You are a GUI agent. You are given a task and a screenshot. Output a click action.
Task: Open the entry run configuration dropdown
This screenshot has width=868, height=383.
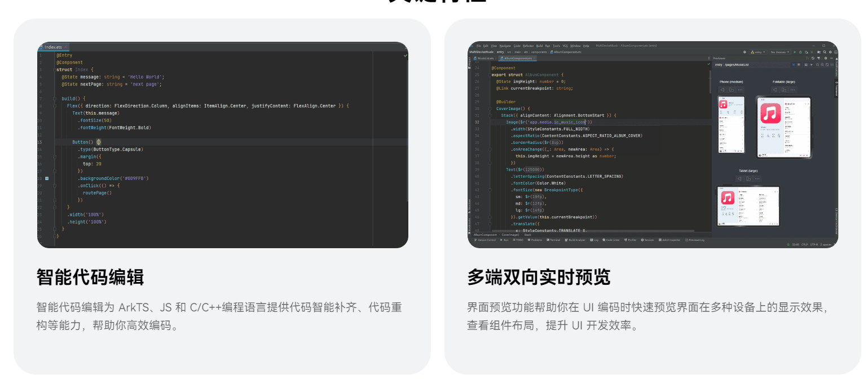coord(758,52)
